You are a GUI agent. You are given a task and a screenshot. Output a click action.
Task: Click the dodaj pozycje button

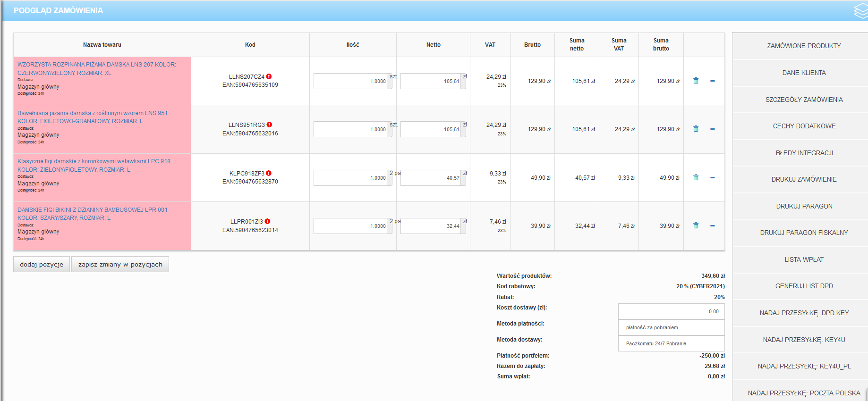pos(42,264)
